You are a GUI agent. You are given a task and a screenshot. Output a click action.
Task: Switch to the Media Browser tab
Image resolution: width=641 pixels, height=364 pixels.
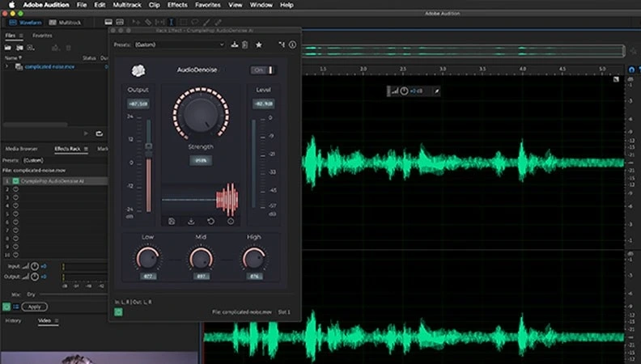click(21, 149)
